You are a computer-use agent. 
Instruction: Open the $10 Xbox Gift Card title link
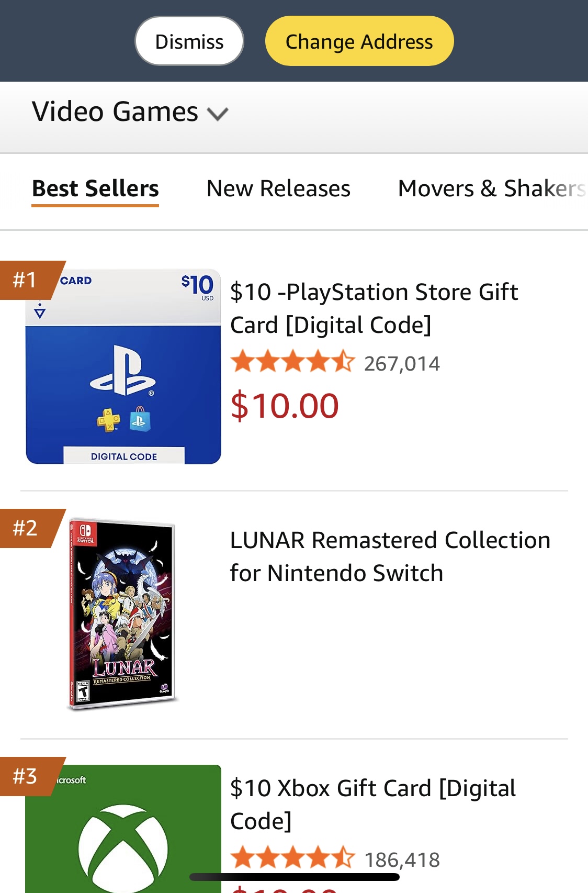coord(373,805)
